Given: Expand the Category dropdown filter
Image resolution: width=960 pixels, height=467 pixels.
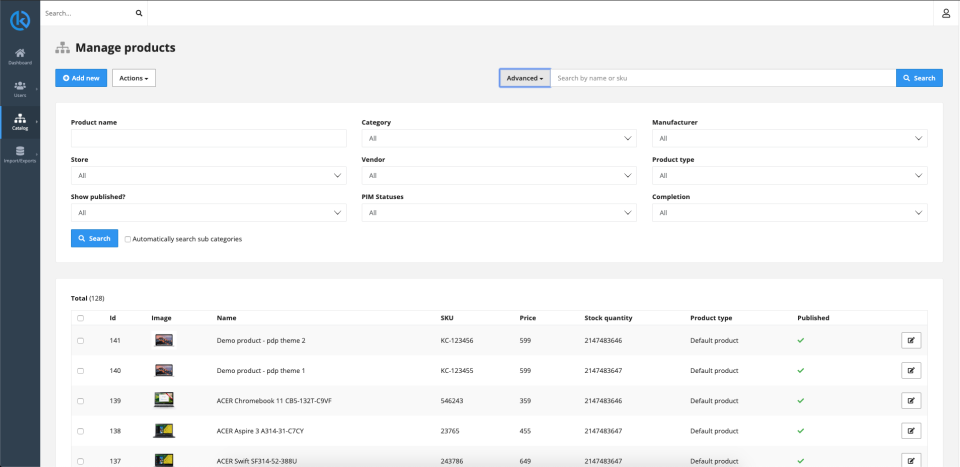Looking at the screenshot, I should click(x=498, y=138).
